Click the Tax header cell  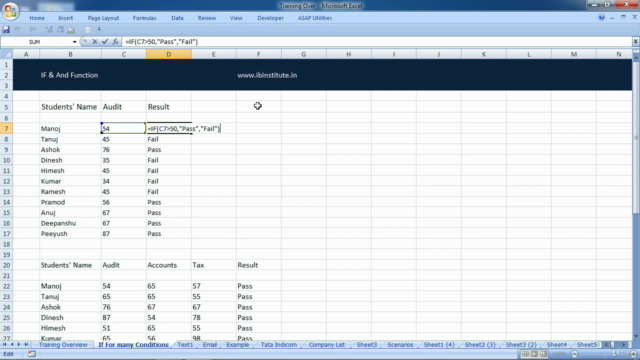[x=213, y=265]
